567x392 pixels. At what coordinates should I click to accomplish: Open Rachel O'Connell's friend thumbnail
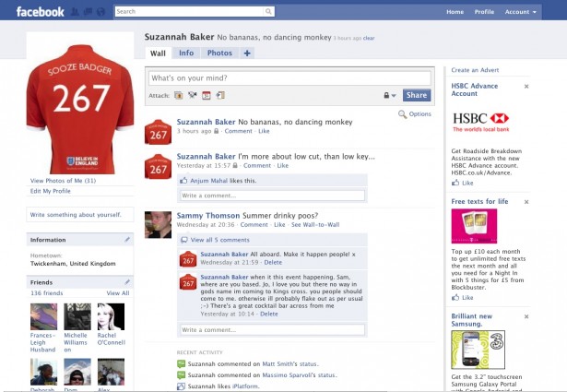[111, 316]
